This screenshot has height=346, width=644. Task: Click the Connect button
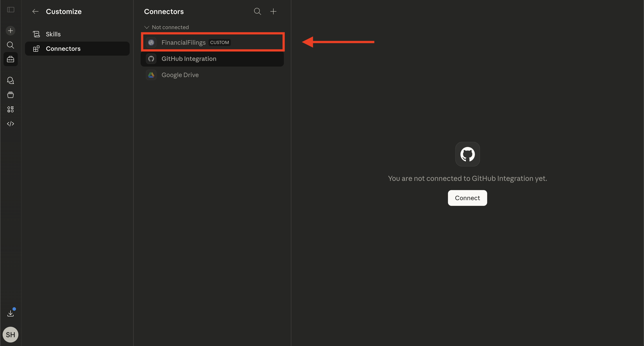[467, 198]
